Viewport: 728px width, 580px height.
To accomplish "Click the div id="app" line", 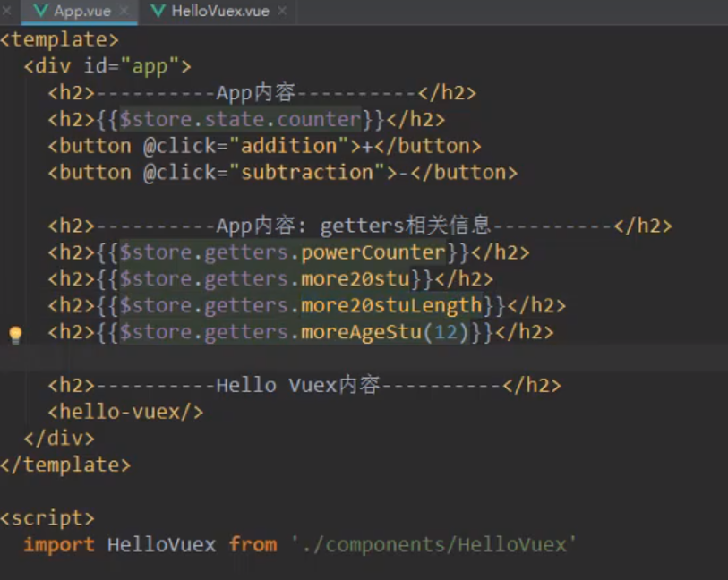I will [x=107, y=66].
